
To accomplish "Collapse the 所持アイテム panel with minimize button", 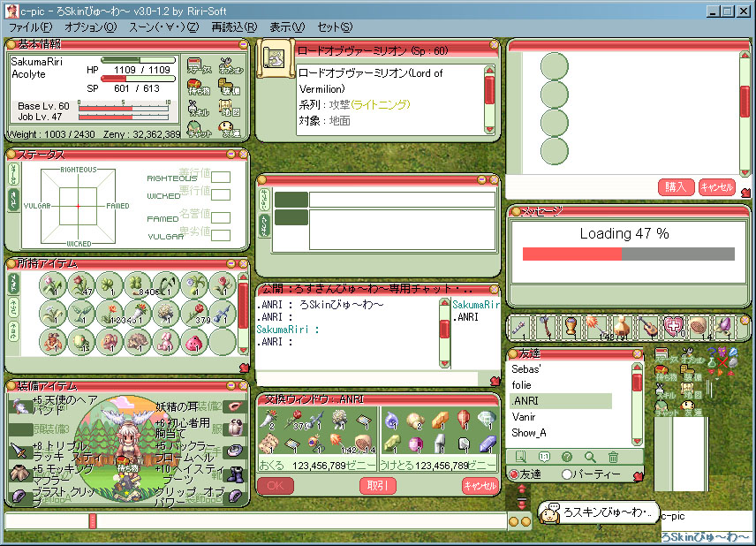I will pyautogui.click(x=231, y=263).
